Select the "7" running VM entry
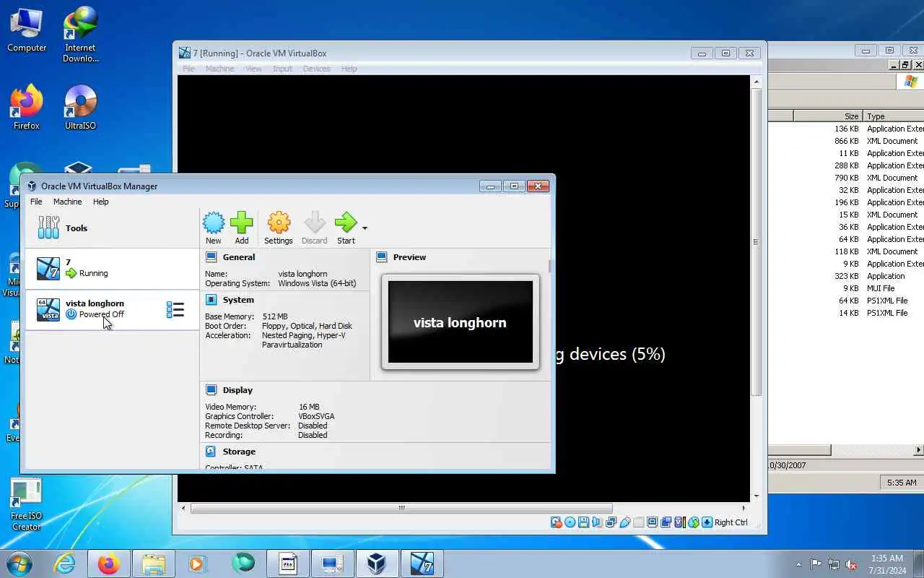This screenshot has width=924, height=578. 112,268
